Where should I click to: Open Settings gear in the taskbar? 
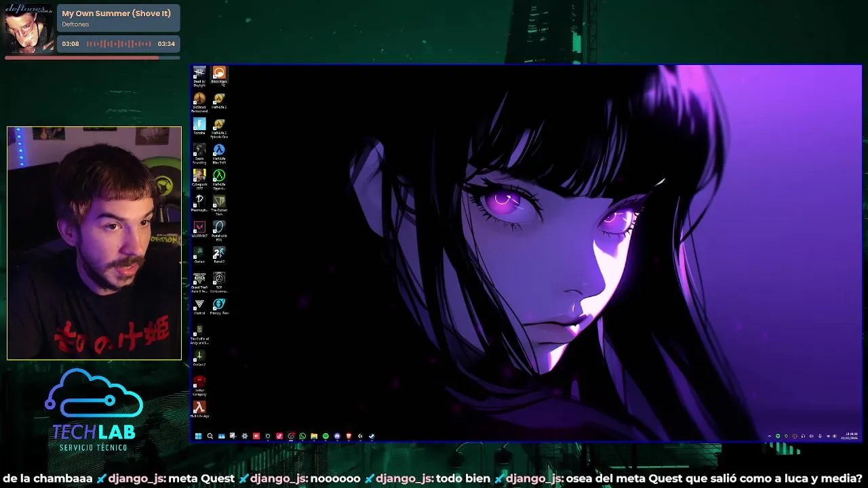click(245, 436)
